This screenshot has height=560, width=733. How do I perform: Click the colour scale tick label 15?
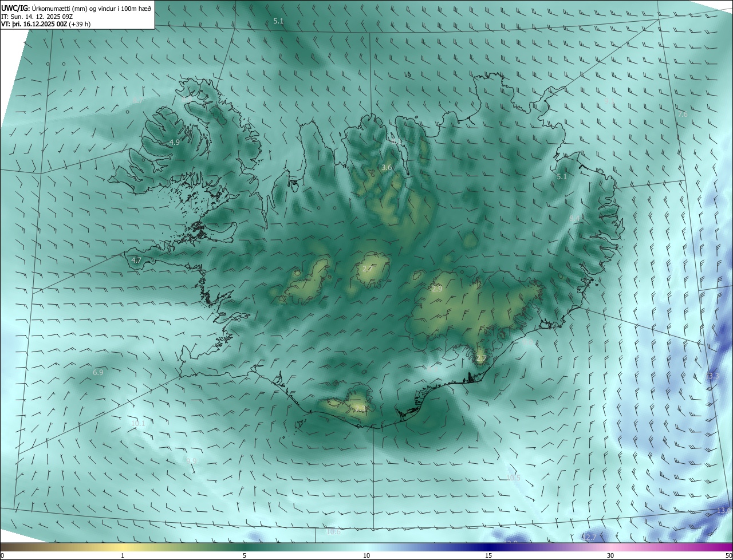click(488, 555)
